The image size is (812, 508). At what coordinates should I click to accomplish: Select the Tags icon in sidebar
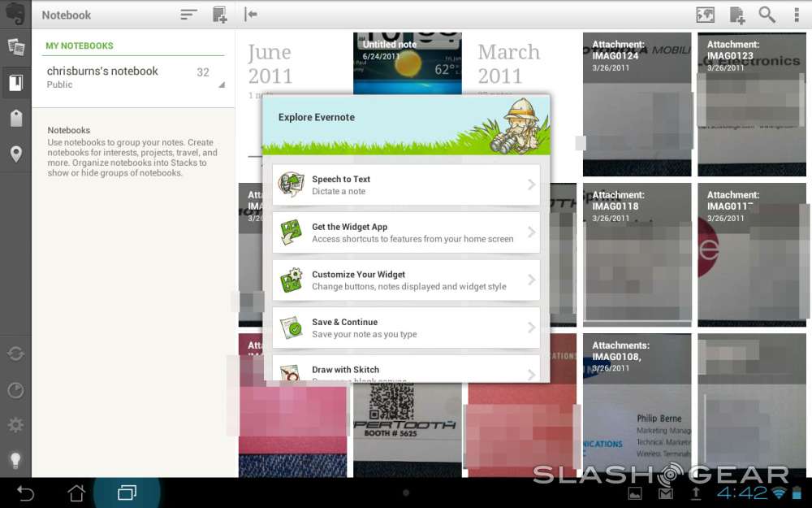point(15,118)
